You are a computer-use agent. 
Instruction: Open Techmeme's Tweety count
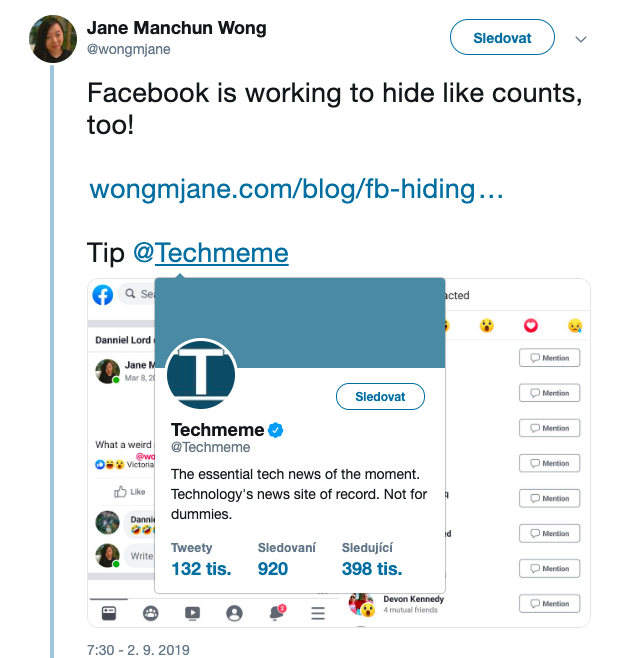201,568
